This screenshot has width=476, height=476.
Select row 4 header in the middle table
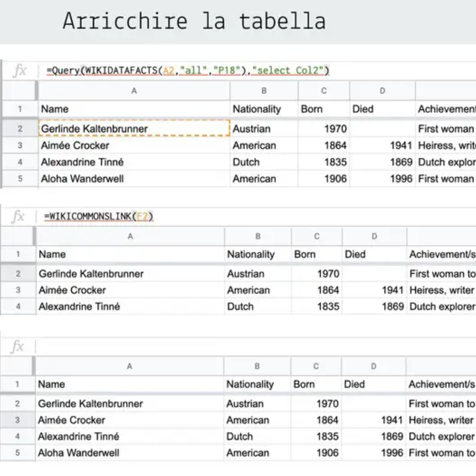18,307
